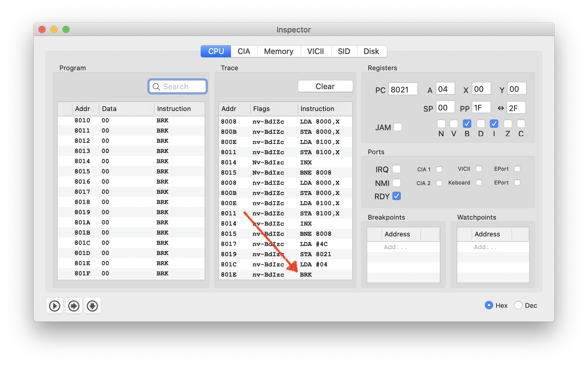Select program row at address 801F
Screen dimensions: 588x366
(131, 273)
